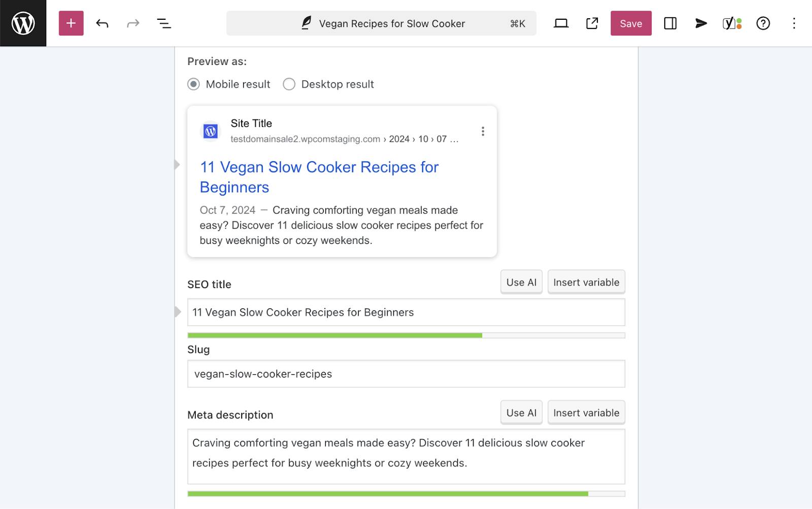Open the document overview panel

[164, 23]
